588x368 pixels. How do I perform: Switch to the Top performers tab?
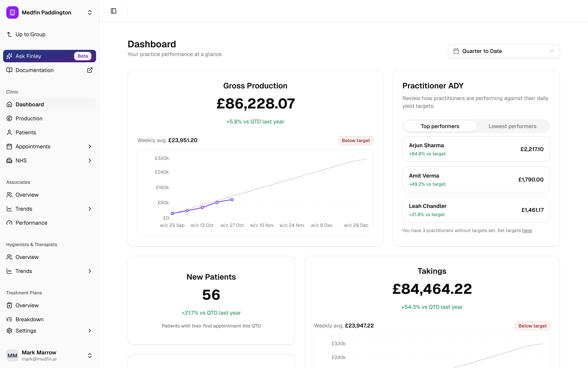[x=440, y=126]
